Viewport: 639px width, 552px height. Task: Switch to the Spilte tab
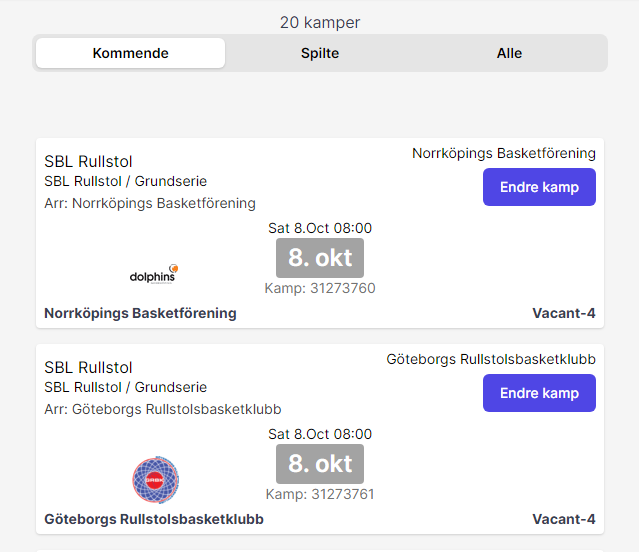tap(320, 53)
